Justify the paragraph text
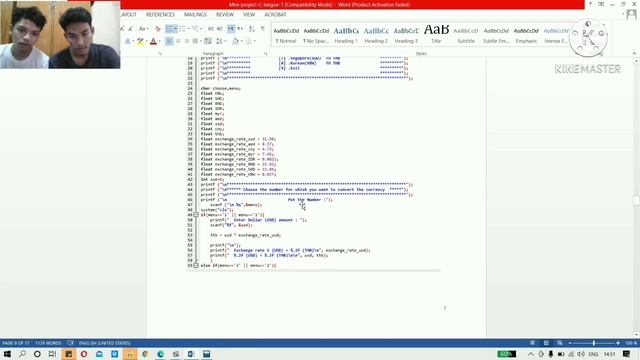Image resolution: width=640 pixels, height=360 pixels. tap(195, 41)
